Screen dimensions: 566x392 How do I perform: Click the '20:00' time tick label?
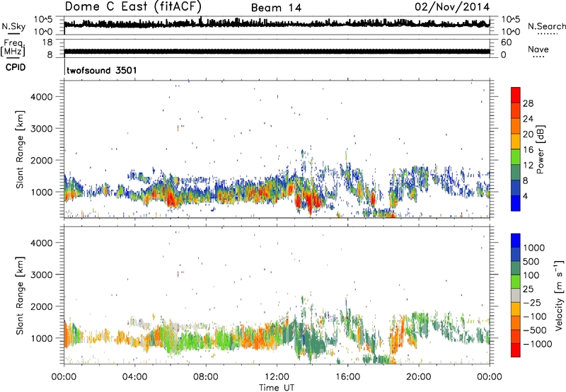pyautogui.click(x=418, y=377)
